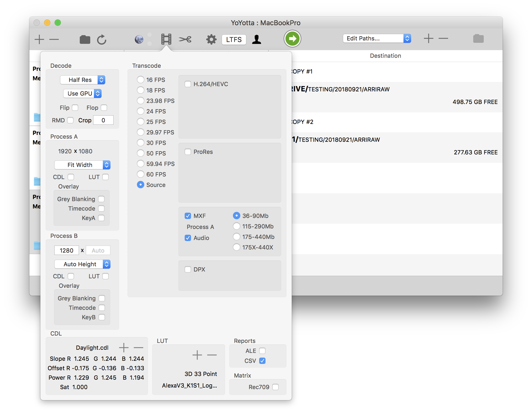Expand the Half Res decode dropdown
Viewport: 532px width, 418px height.
pyautogui.click(x=83, y=80)
